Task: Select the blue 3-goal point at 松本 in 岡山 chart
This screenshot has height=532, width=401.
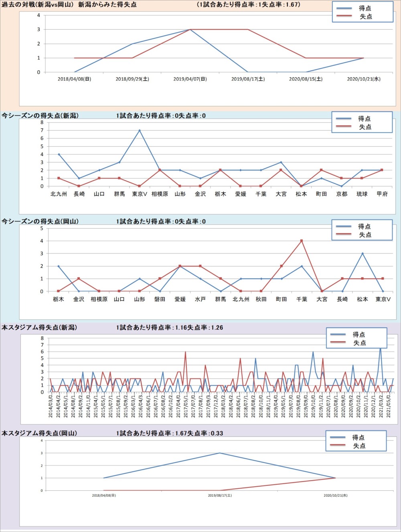Action: (363, 254)
